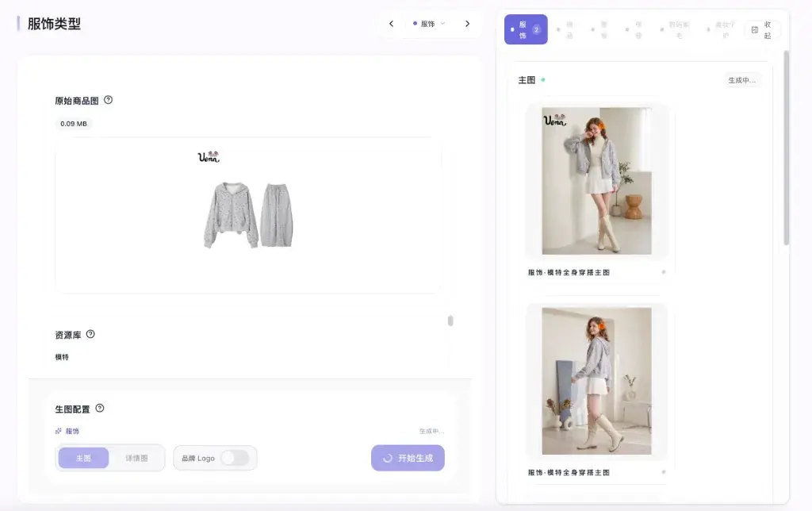Switch to the 数码家电 results tab
The width and height of the screenshot is (812, 511).
pyautogui.click(x=676, y=30)
